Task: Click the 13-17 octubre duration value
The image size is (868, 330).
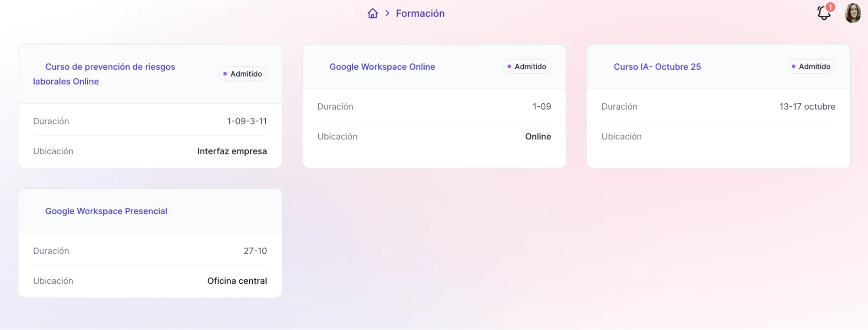Action: (807, 107)
